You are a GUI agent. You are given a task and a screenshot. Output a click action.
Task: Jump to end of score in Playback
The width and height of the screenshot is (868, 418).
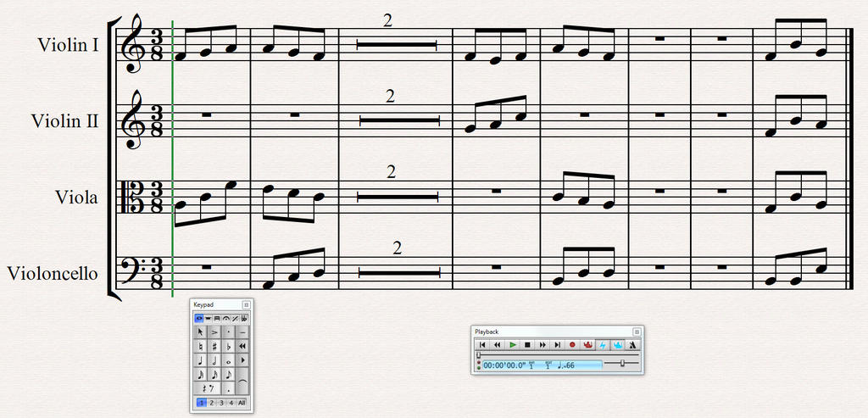pos(557,345)
